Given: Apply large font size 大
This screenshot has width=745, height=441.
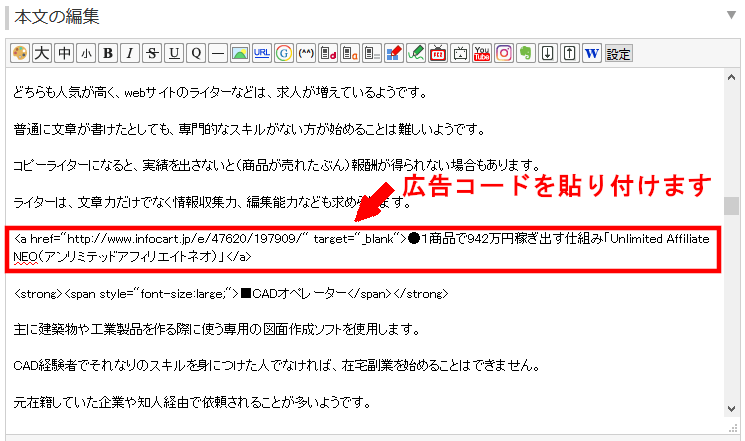Looking at the screenshot, I should pos(42,53).
